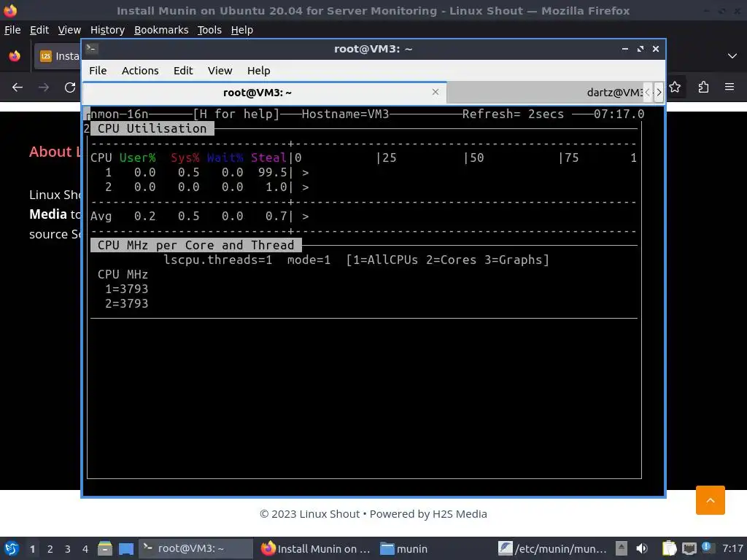Minimize the root@VM3 terminal window
Image resolution: width=747 pixels, height=560 pixels.
click(625, 49)
